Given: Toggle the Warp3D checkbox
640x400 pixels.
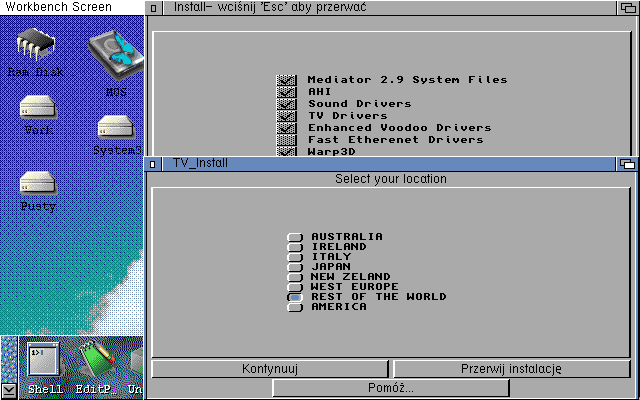Looking at the screenshot, I should point(286,151).
